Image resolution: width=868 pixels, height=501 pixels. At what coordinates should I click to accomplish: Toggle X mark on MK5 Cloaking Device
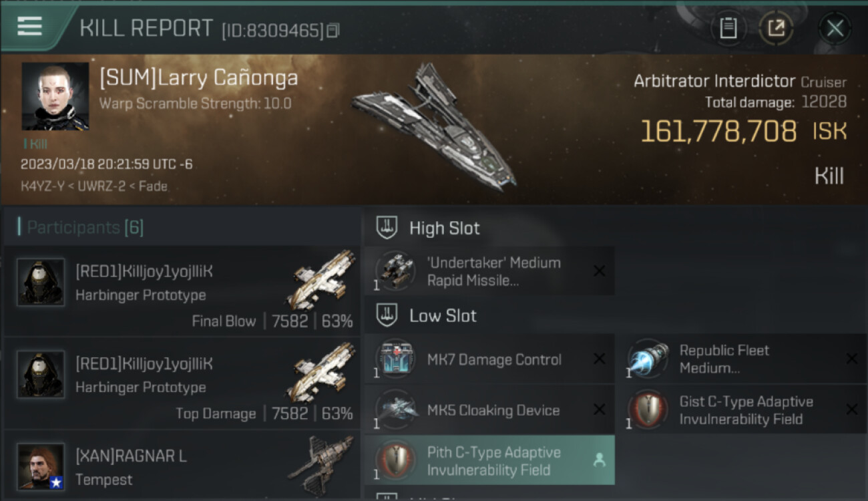click(600, 410)
